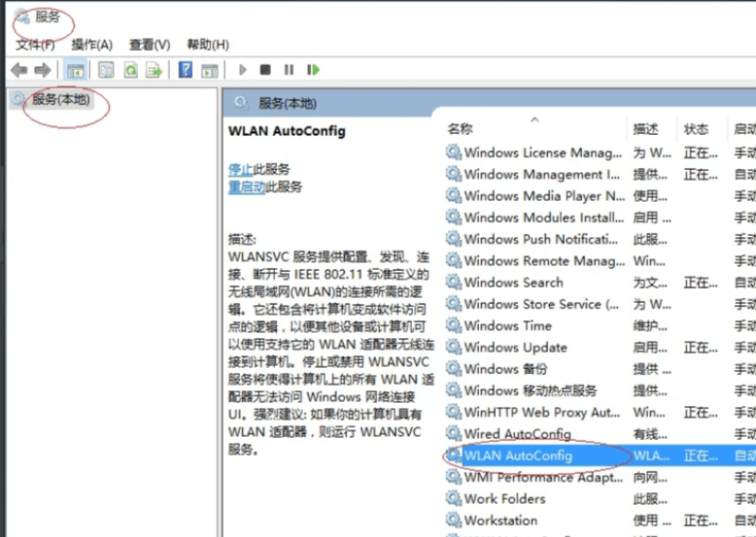Screen dimensions: 756x537
Task: Click gear icon beside Windows Time
Action: tap(453, 325)
